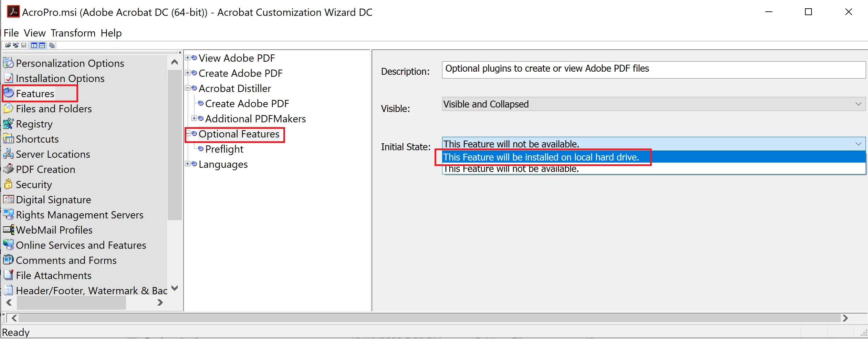The image size is (868, 339).
Task: Toggle the bottom pane layout toolbar icon
Action: coord(42,45)
